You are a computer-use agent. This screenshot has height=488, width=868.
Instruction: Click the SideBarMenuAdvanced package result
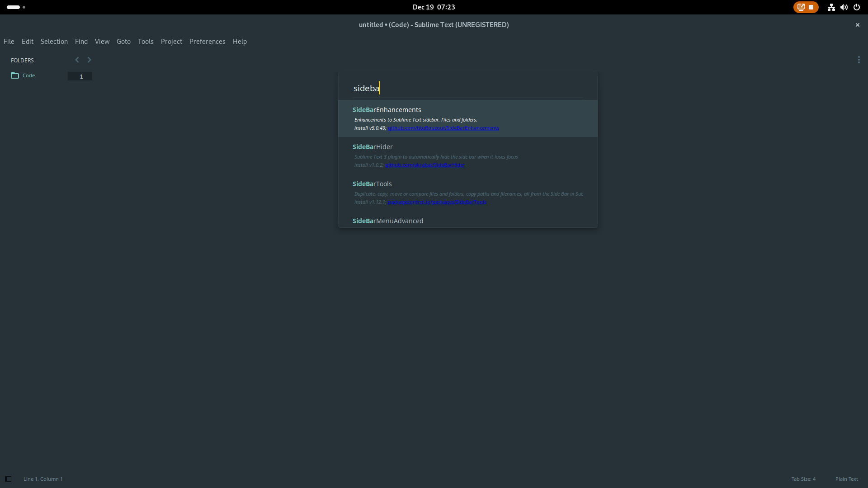[387, 221]
